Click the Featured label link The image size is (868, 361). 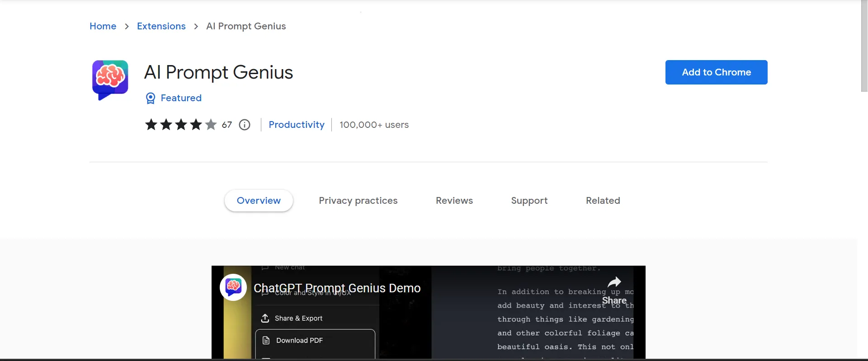pos(181,98)
